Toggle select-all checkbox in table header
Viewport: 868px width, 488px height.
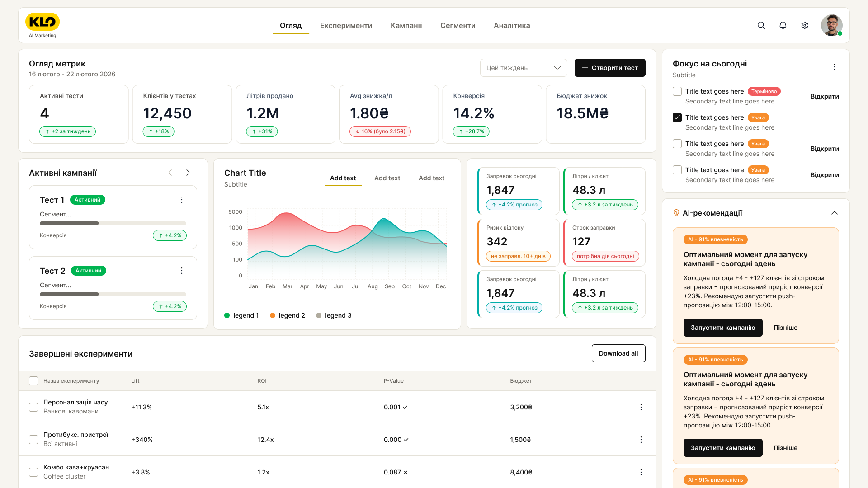coord(33,381)
